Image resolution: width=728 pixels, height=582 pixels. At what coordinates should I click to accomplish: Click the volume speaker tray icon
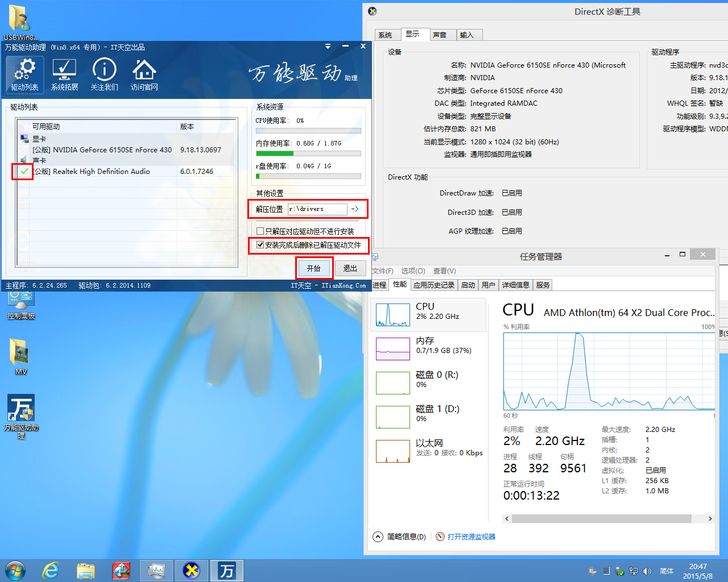[647, 571]
